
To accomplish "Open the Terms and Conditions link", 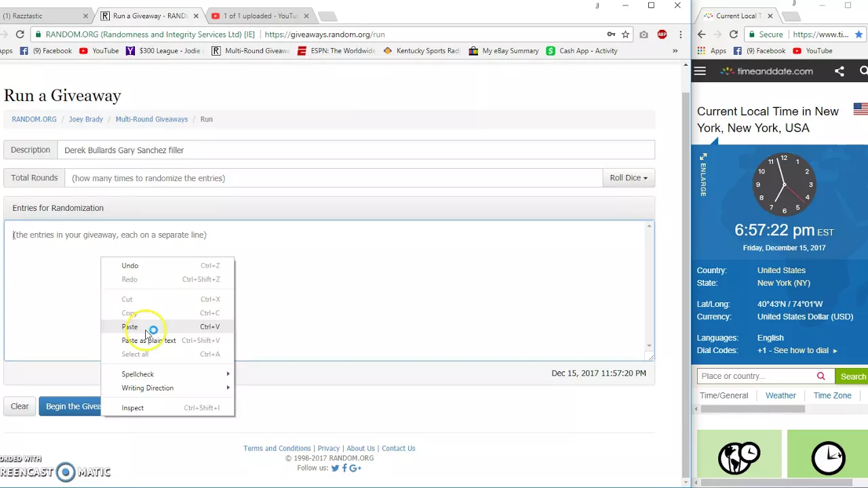I will pos(277,449).
